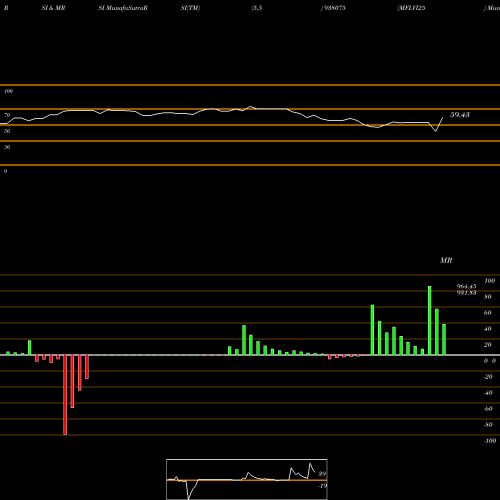Select the 'SI MunafaSutraR' header label
The image size is (500, 500).
pyautogui.click(x=123, y=8)
